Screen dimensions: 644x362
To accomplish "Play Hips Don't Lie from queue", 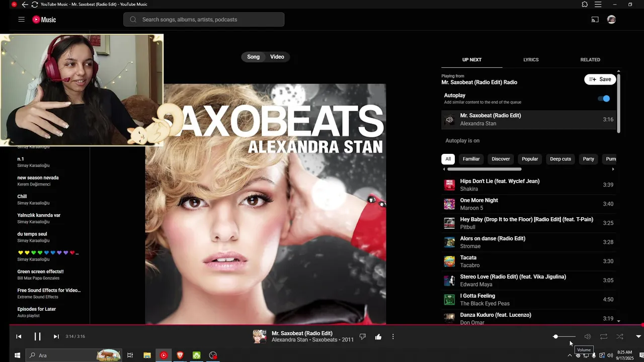I will coord(528,185).
